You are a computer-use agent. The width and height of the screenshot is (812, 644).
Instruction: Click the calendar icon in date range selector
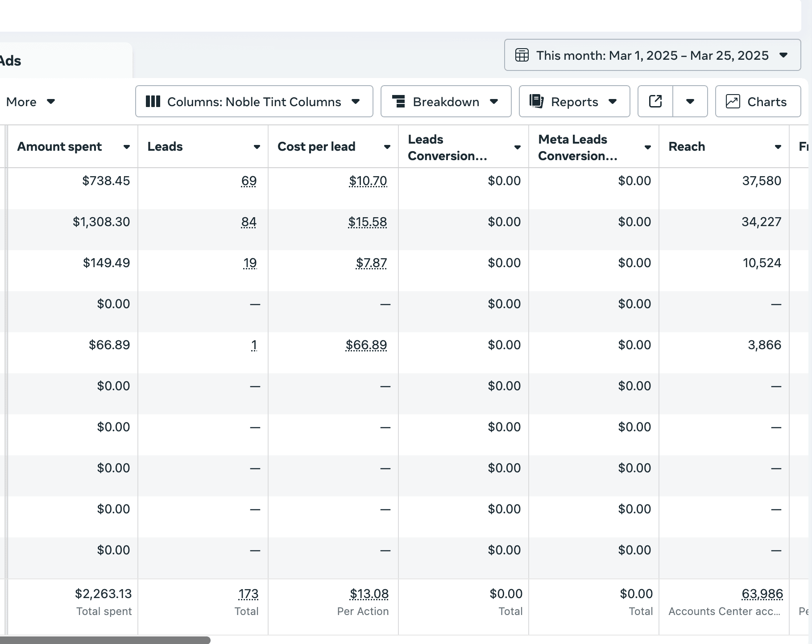(x=522, y=55)
